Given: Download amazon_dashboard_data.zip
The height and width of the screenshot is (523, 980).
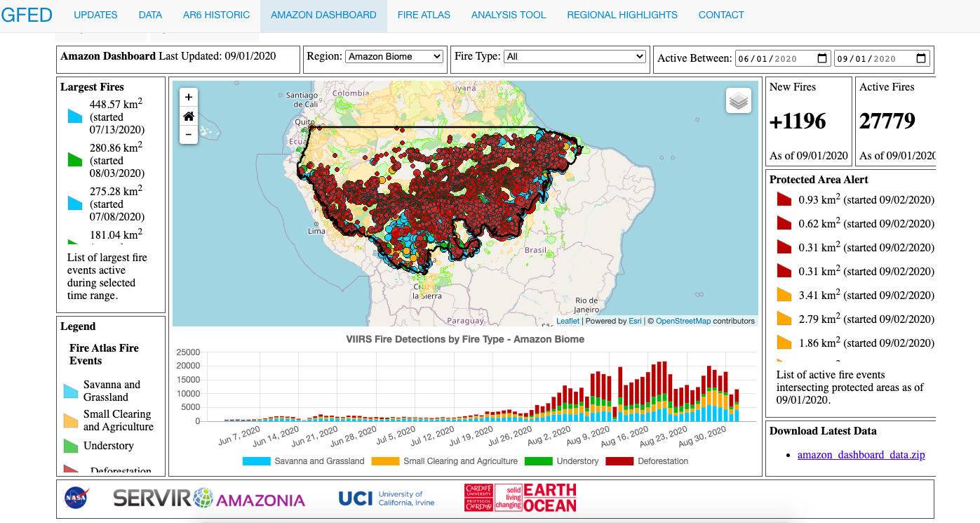Looking at the screenshot, I should (x=861, y=454).
